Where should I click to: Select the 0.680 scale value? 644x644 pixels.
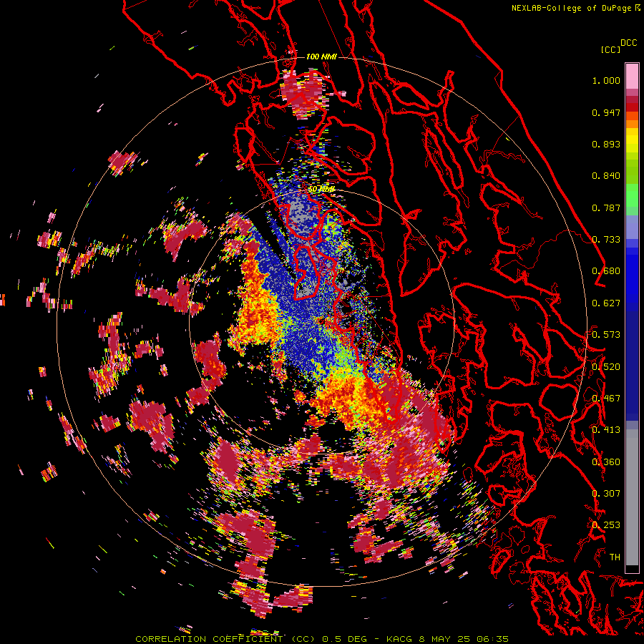[x=606, y=271]
